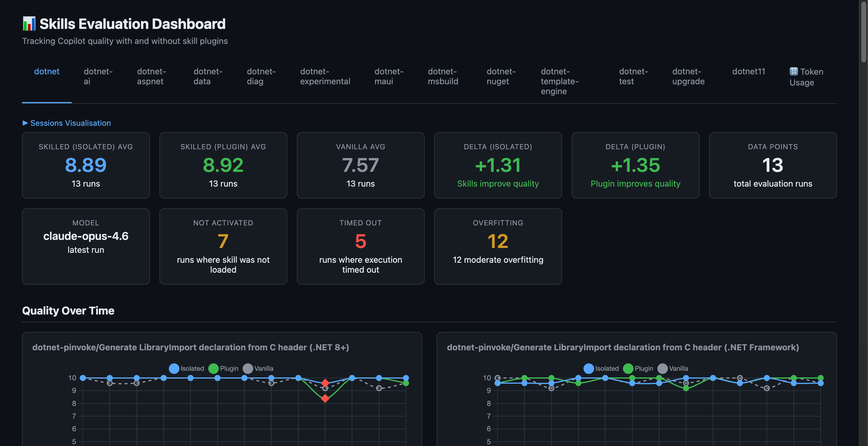Click the claude-opus-4.6 model name
Image resolution: width=868 pixels, height=446 pixels.
(x=86, y=236)
